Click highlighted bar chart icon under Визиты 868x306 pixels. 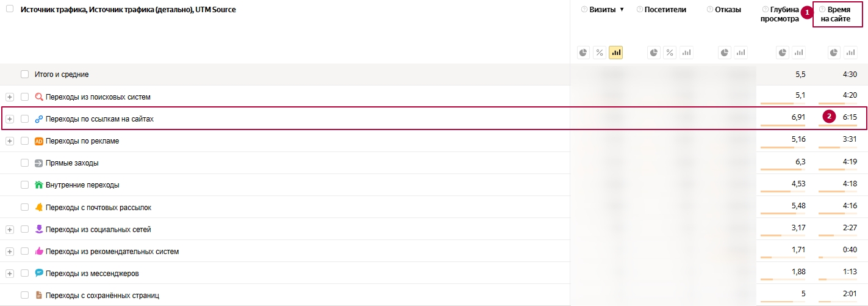click(x=616, y=53)
